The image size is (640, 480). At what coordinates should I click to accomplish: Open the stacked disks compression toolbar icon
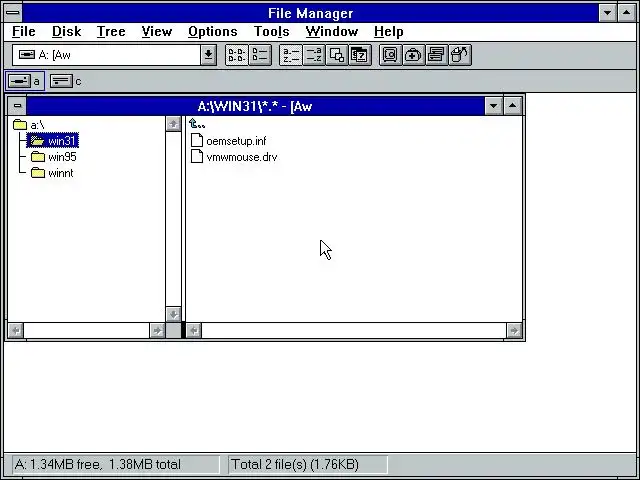[x=436, y=55]
